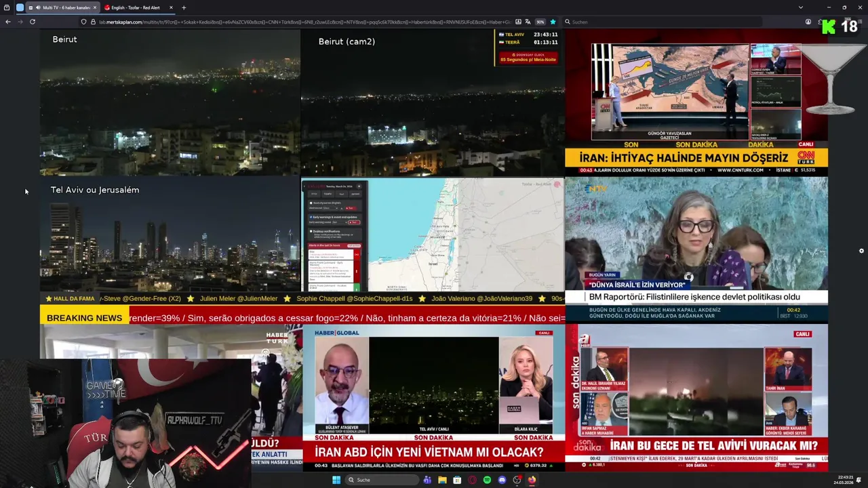This screenshot has width=868, height=488.
Task: Open Microsoft Teams taskbar icon
Action: tap(427, 480)
